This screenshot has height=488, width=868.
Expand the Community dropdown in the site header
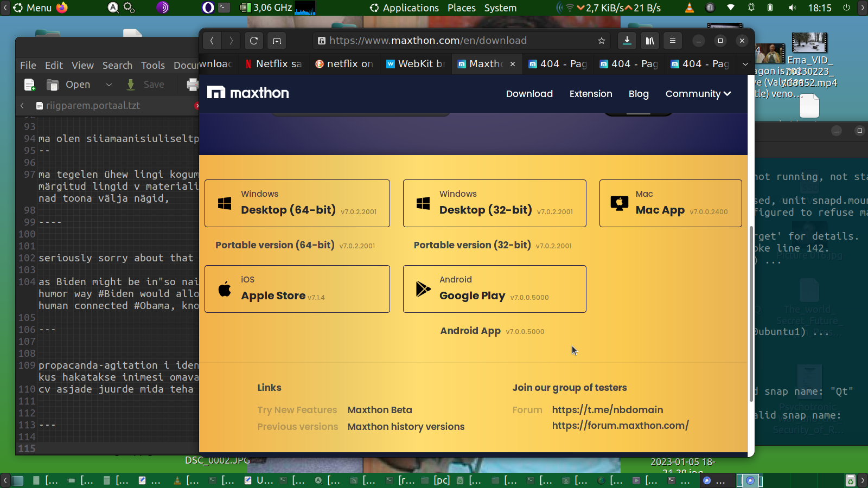(698, 94)
